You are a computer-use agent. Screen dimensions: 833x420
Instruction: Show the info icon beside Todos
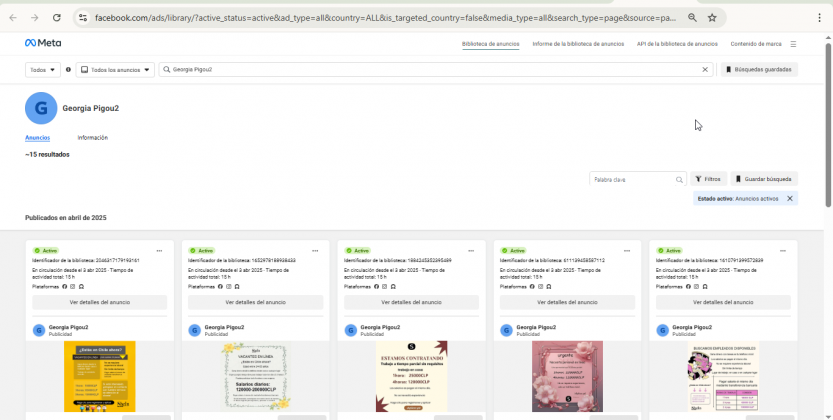pyautogui.click(x=68, y=70)
